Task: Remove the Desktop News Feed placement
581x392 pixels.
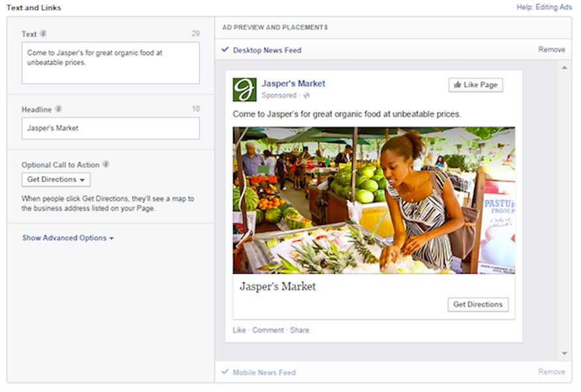Action: 552,50
